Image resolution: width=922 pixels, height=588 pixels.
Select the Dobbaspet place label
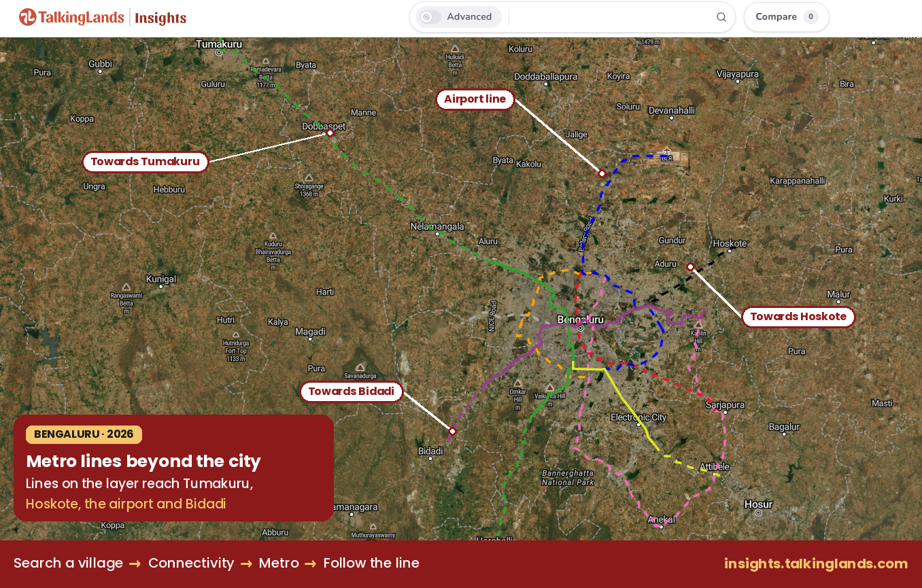tap(324, 126)
